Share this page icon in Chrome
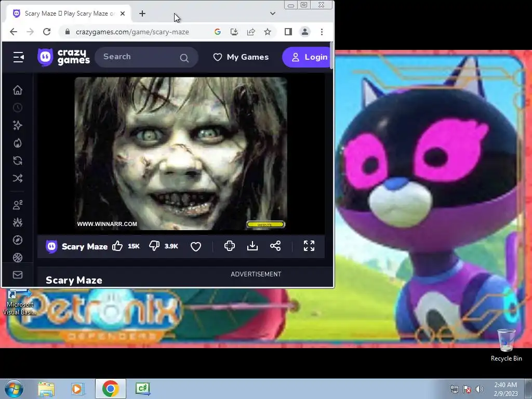 point(251,32)
